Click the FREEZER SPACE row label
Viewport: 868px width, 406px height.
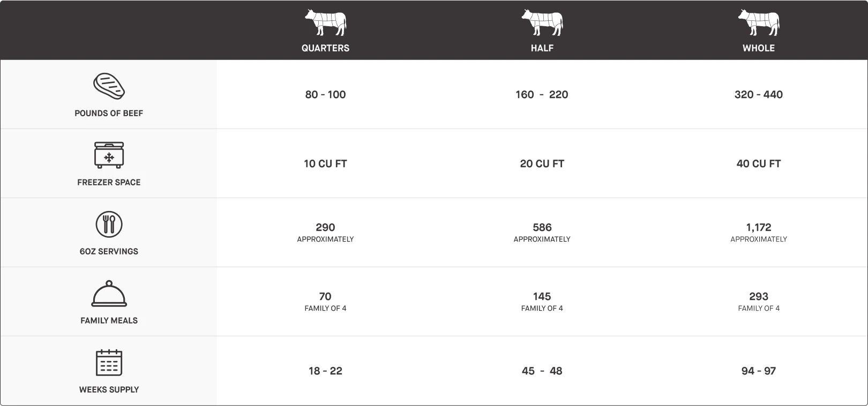[x=109, y=182]
